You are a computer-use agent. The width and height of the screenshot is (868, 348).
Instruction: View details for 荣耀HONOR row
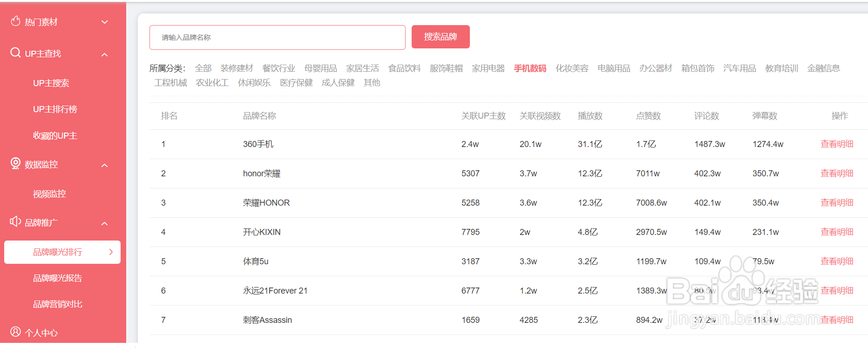[x=837, y=203]
